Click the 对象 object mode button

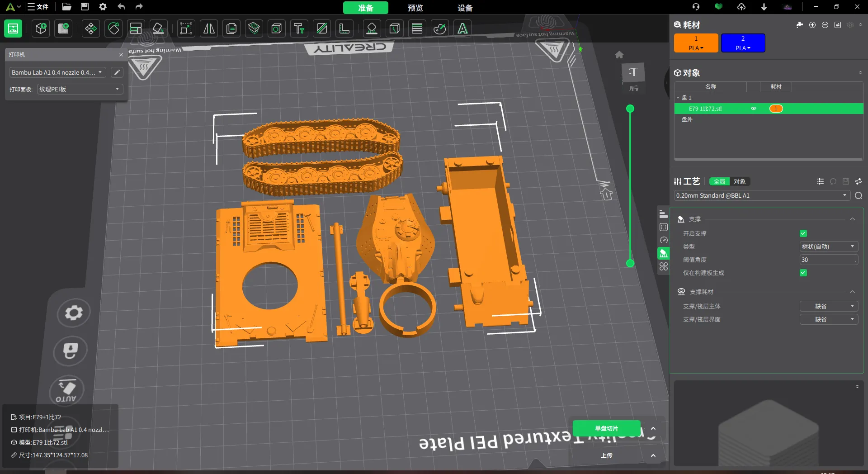click(x=740, y=181)
